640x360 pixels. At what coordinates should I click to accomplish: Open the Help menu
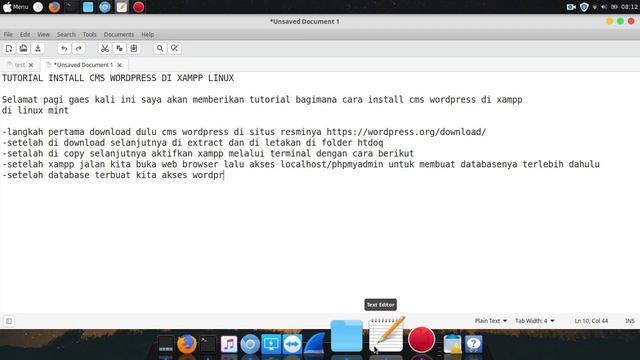(x=147, y=34)
